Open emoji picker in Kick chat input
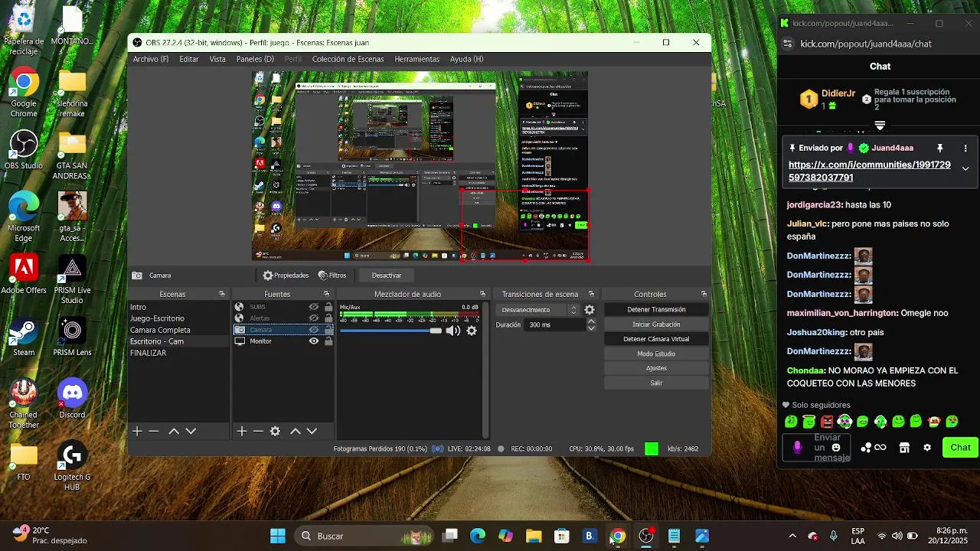980x551 pixels. click(836, 448)
